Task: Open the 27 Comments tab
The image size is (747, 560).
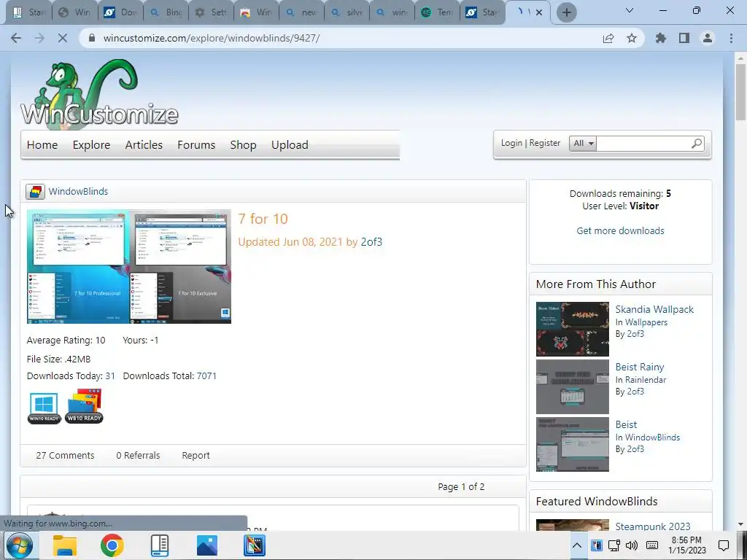Action: 65,455
